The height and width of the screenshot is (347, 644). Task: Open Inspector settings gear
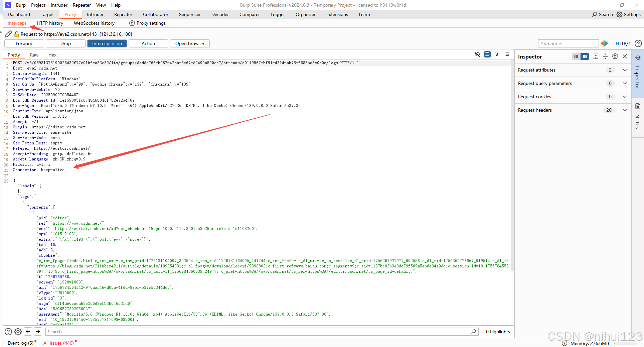pos(615,56)
